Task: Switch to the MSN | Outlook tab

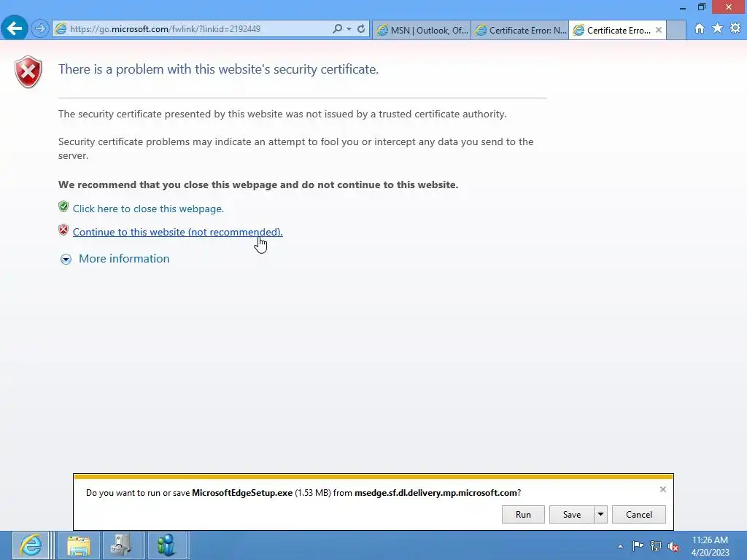Action: click(422, 30)
